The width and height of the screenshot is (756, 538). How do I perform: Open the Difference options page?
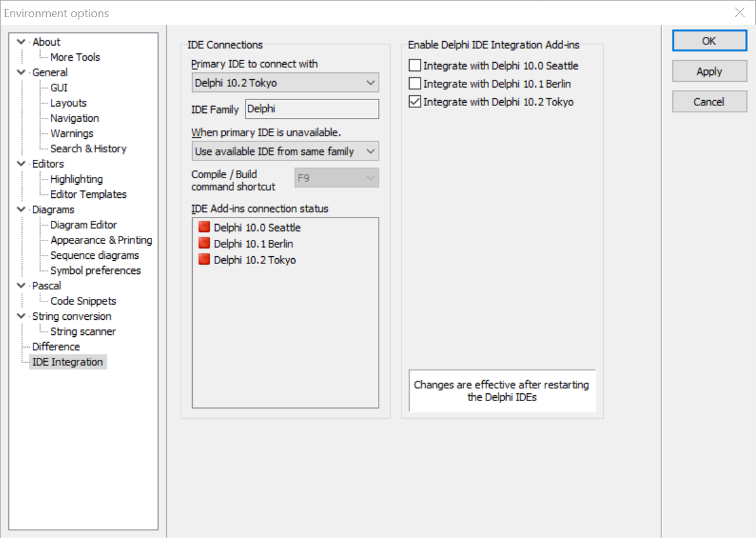[56, 347]
